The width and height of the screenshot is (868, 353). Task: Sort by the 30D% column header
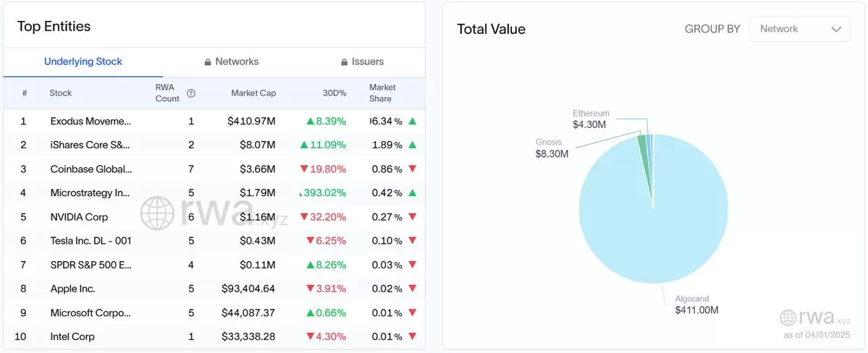point(334,93)
